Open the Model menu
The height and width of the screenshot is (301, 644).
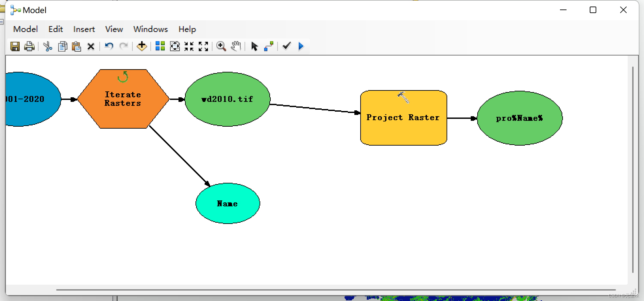(x=25, y=29)
